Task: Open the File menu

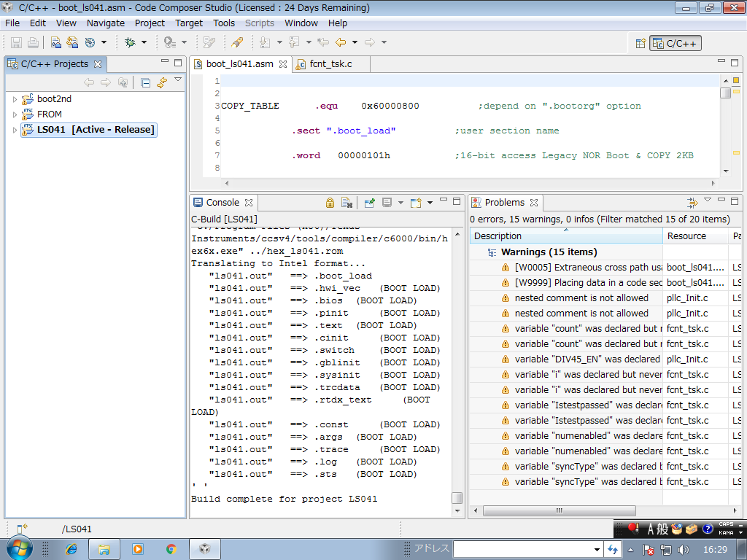Action: (12, 23)
